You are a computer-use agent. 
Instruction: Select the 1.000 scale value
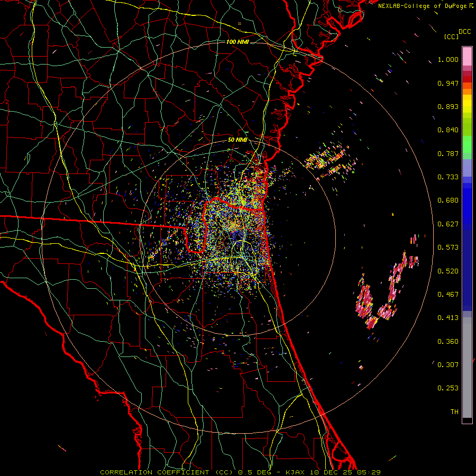coord(448,59)
